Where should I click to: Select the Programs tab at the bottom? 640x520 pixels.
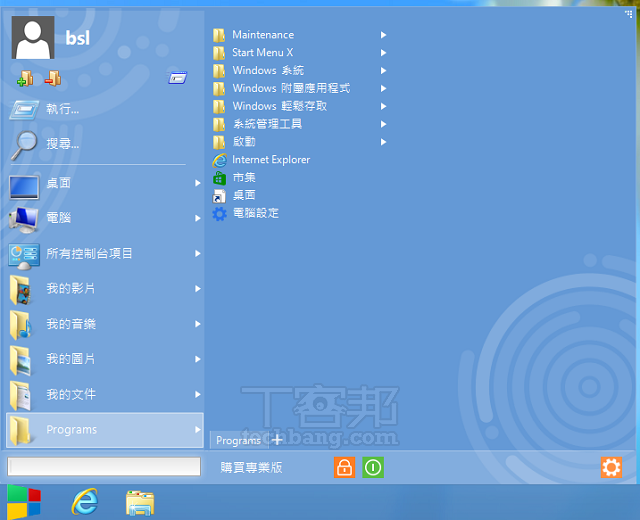tap(238, 440)
